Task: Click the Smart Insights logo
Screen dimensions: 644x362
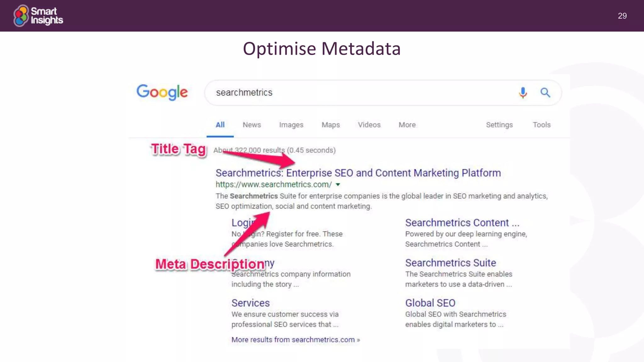Action: pyautogui.click(x=38, y=16)
